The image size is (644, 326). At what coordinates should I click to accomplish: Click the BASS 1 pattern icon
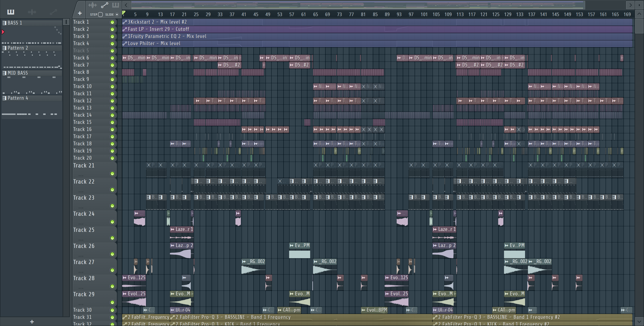[x=4, y=23]
